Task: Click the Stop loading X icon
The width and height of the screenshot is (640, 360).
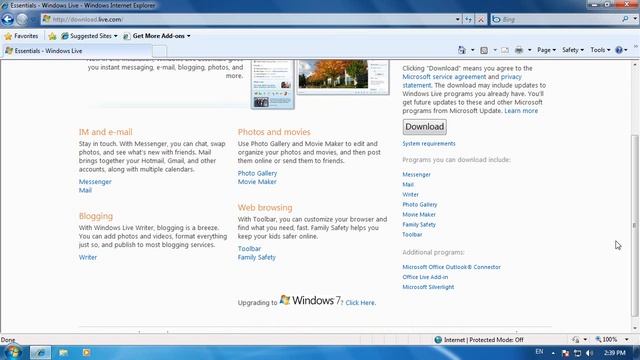Action: (481, 19)
